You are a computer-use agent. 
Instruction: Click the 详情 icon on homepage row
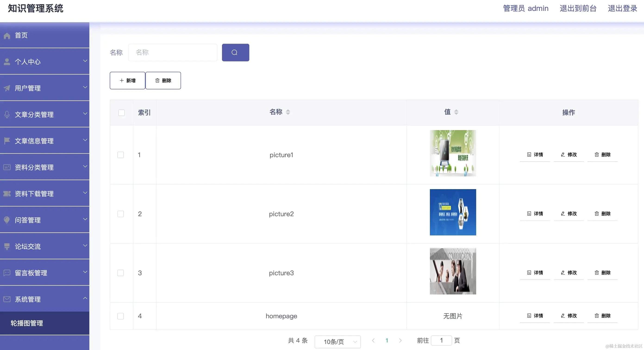point(529,316)
